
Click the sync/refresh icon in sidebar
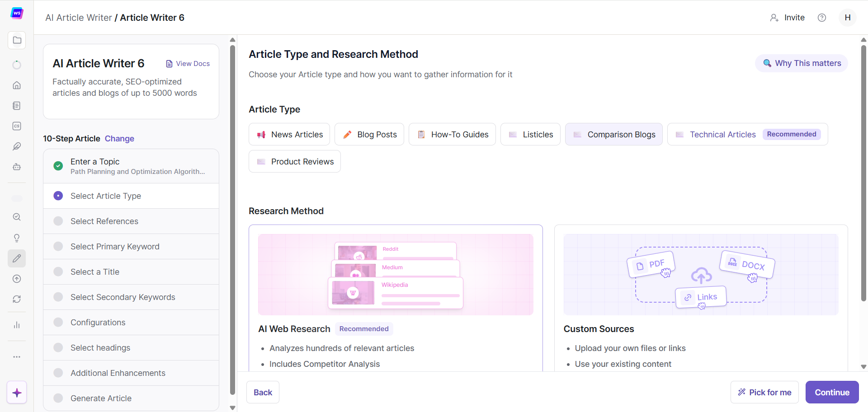click(17, 299)
